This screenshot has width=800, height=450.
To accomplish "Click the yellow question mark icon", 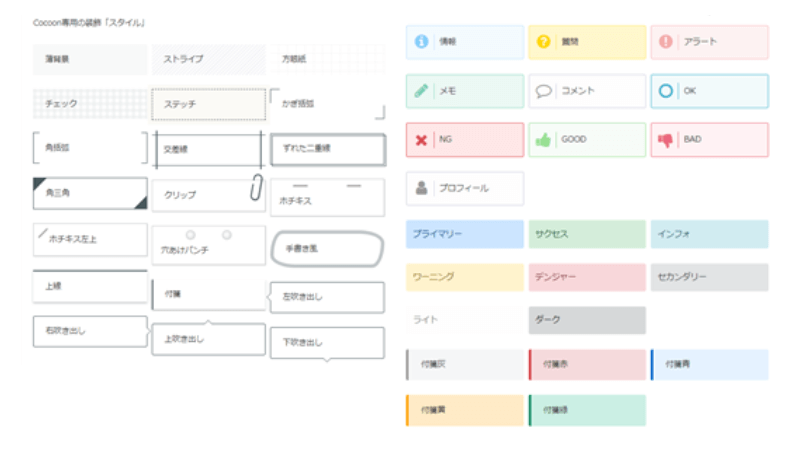I will pos(543,42).
